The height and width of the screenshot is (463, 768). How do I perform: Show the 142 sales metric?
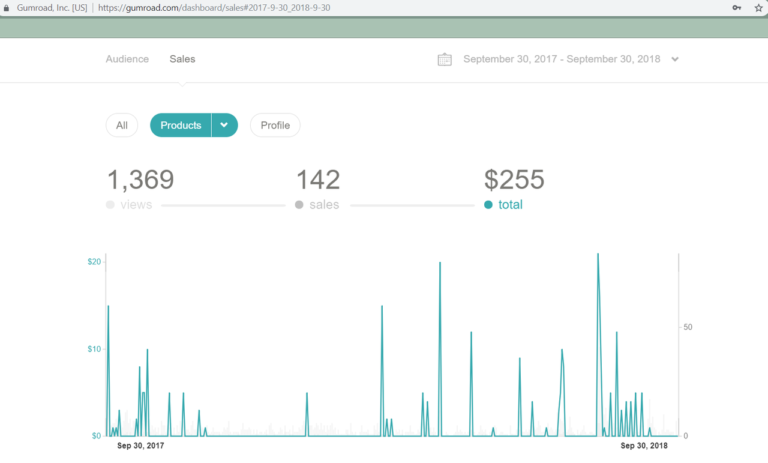(318, 180)
